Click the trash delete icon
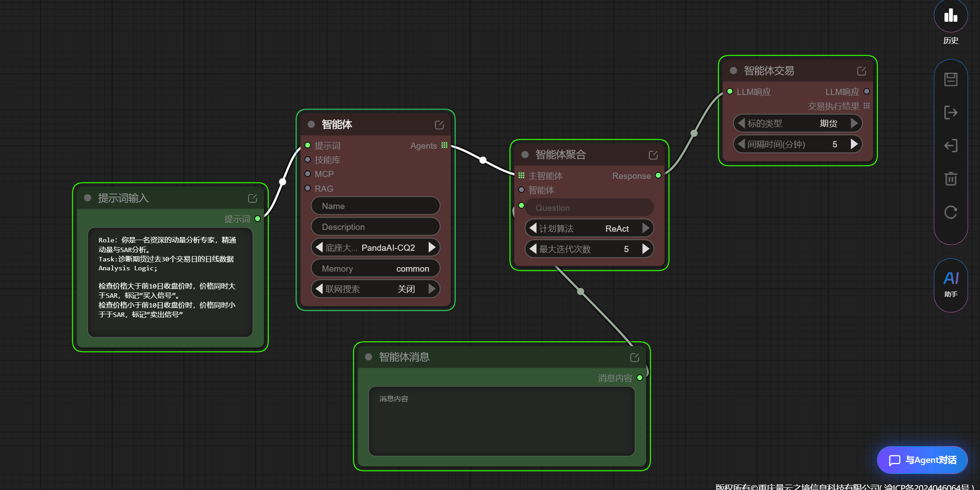The width and height of the screenshot is (980, 490). click(950, 178)
